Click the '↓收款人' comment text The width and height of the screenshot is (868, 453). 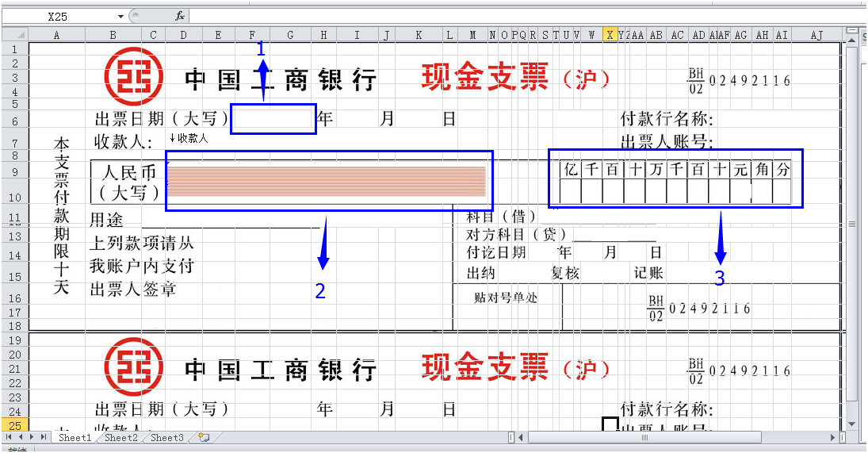[x=189, y=138]
